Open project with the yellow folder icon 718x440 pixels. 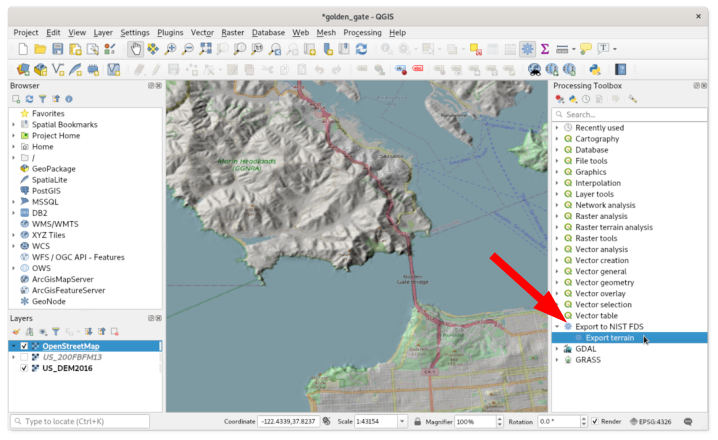40,49
